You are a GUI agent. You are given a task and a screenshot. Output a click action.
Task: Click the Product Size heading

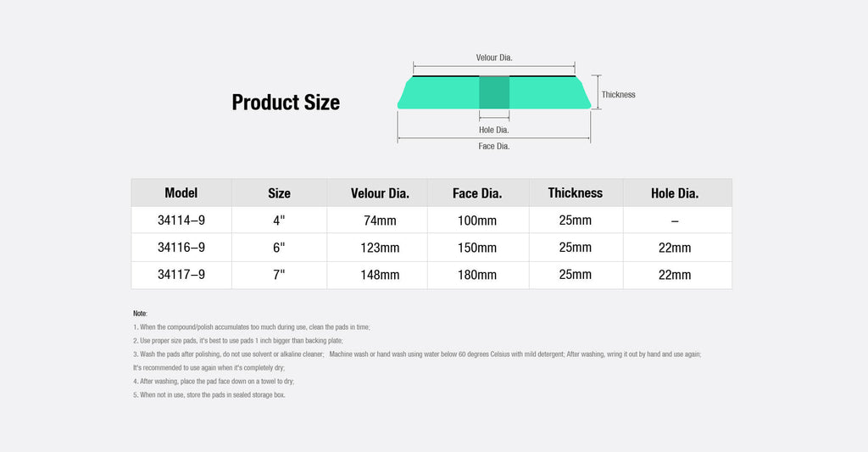(286, 103)
